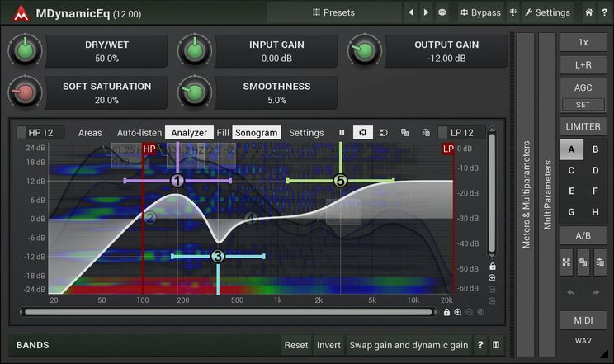This screenshot has width=614, height=364.
Task: Select preset slot B
Action: pos(595,149)
